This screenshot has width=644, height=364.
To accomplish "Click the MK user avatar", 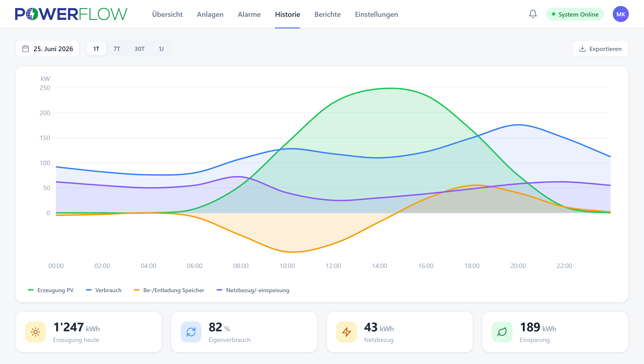I will [621, 14].
